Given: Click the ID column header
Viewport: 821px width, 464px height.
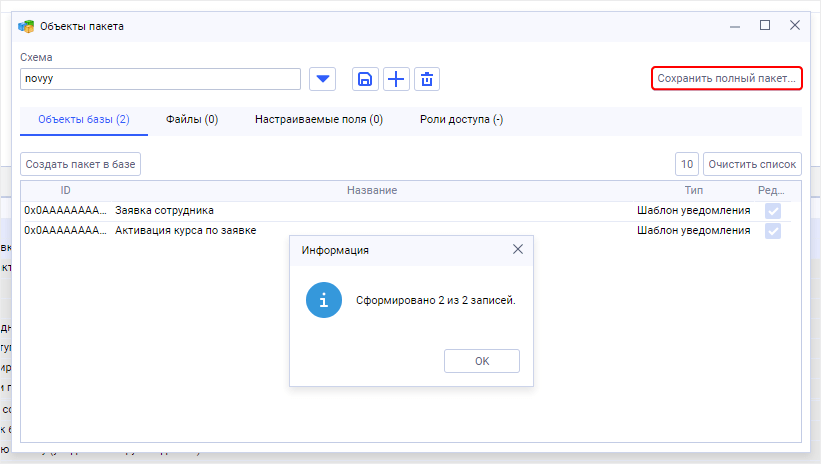Looking at the screenshot, I should [65, 190].
